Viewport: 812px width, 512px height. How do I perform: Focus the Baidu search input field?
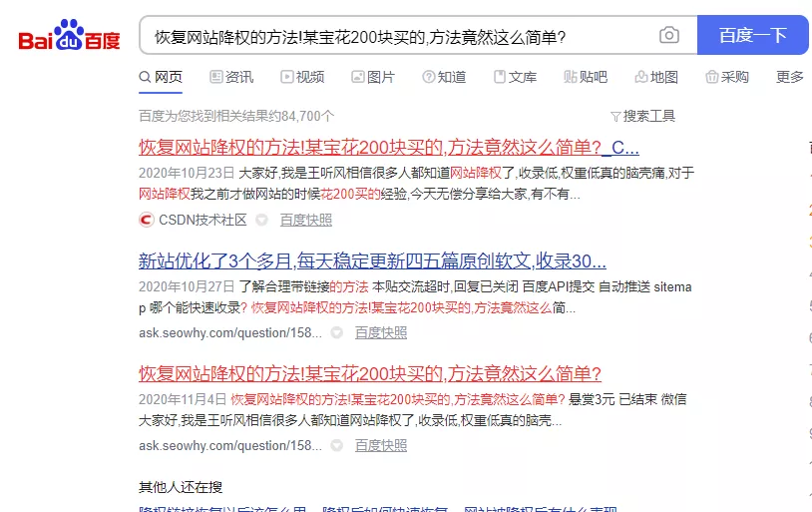point(418,35)
